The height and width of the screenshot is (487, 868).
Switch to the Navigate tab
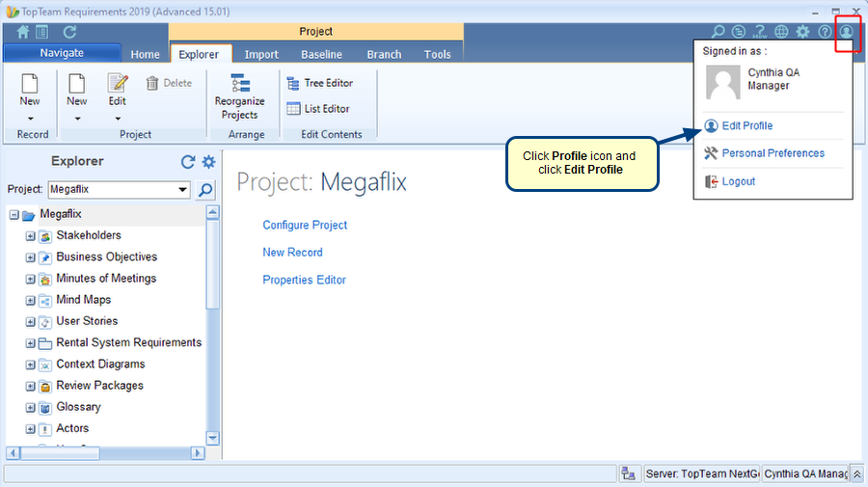tap(62, 53)
